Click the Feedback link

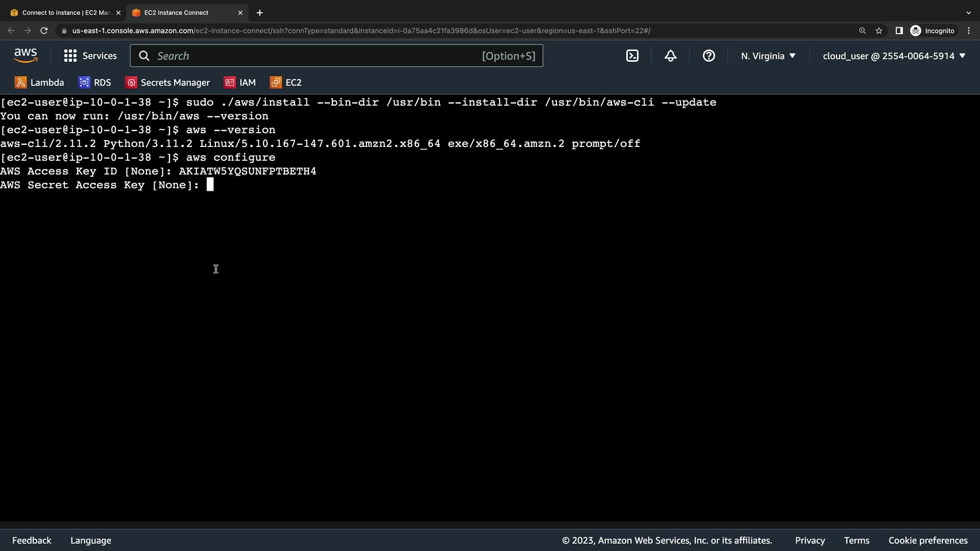(32, 540)
